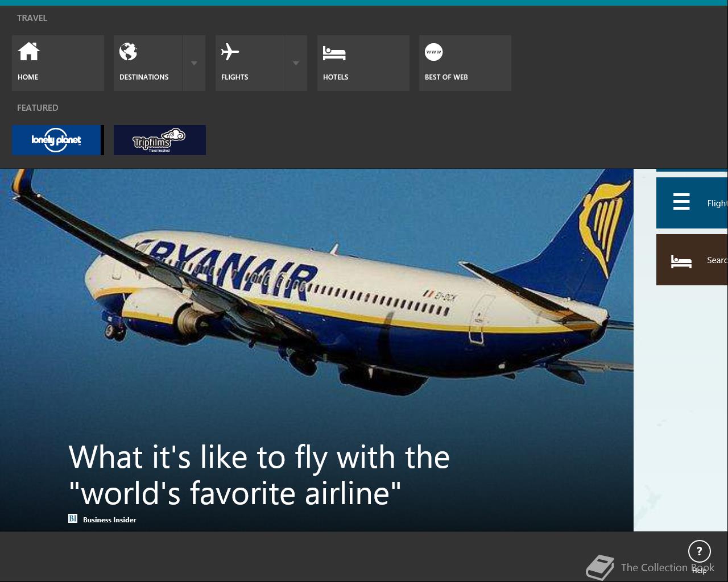The width and height of the screenshot is (728, 582).
Task: Open the Best of Web tile
Action: [465, 63]
